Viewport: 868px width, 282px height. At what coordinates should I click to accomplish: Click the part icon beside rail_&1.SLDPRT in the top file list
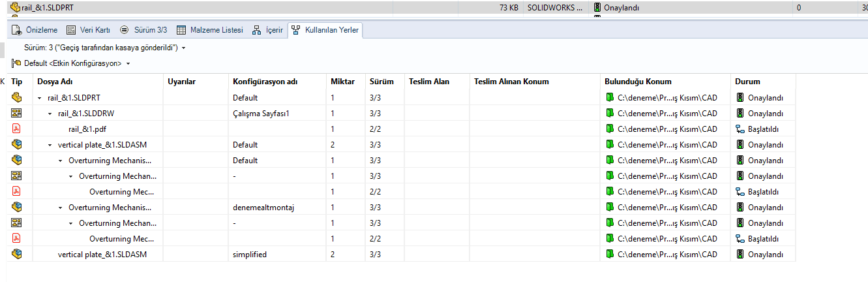[15, 8]
